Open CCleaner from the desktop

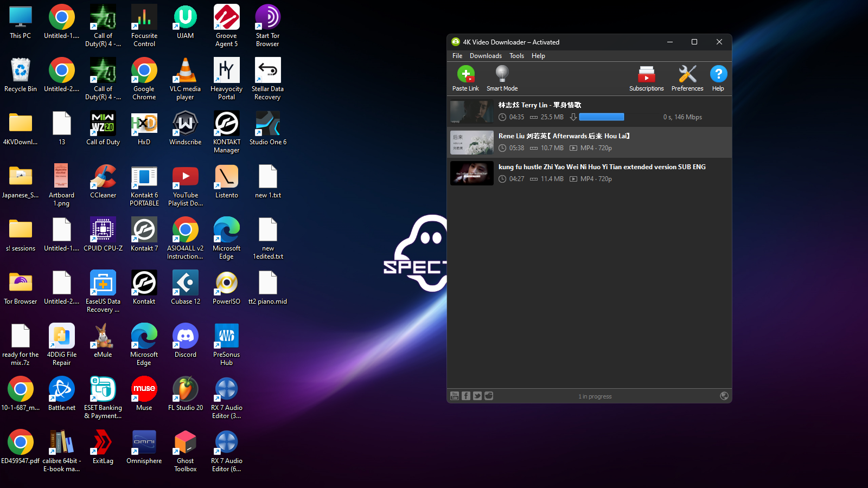(103, 182)
